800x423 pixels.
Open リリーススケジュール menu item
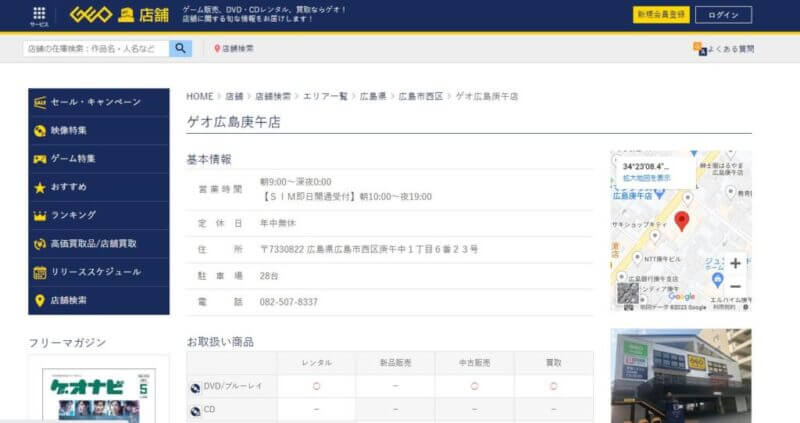coord(99,272)
